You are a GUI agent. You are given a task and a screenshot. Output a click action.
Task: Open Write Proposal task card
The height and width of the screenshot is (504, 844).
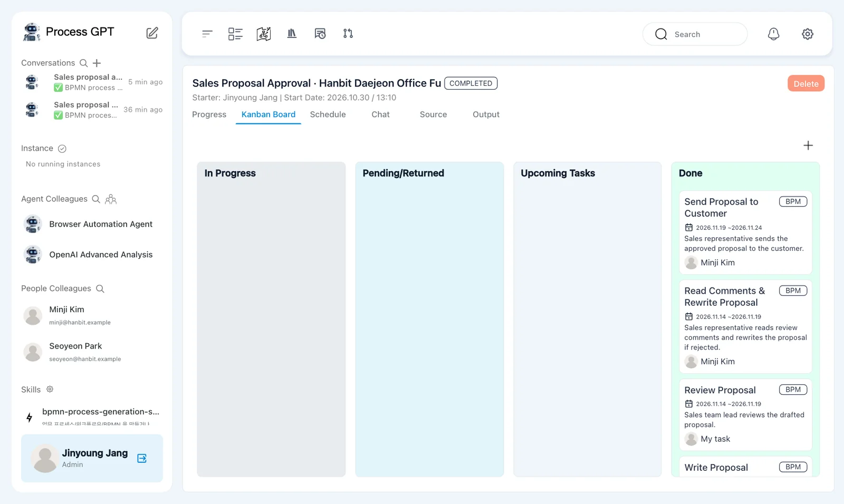click(745, 467)
